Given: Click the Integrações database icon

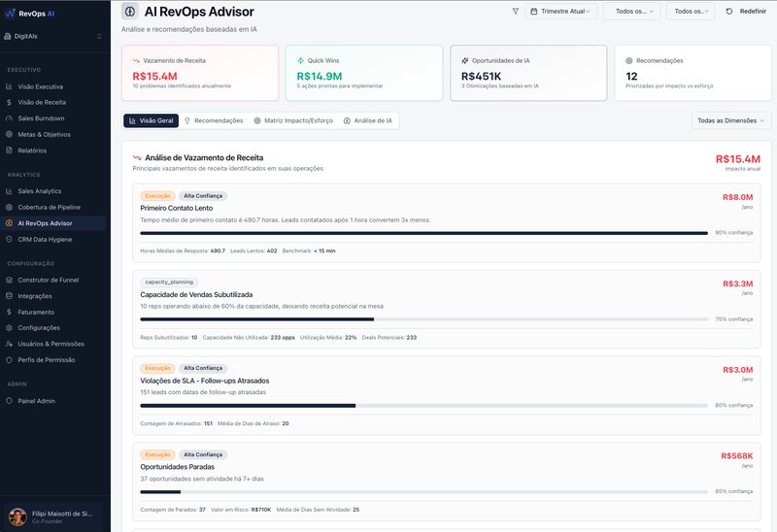Looking at the screenshot, I should click(x=9, y=296).
